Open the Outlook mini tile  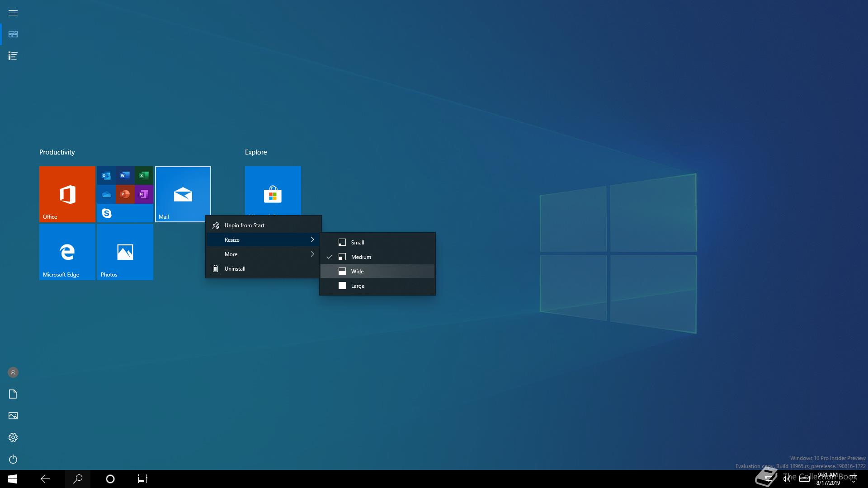(x=106, y=175)
